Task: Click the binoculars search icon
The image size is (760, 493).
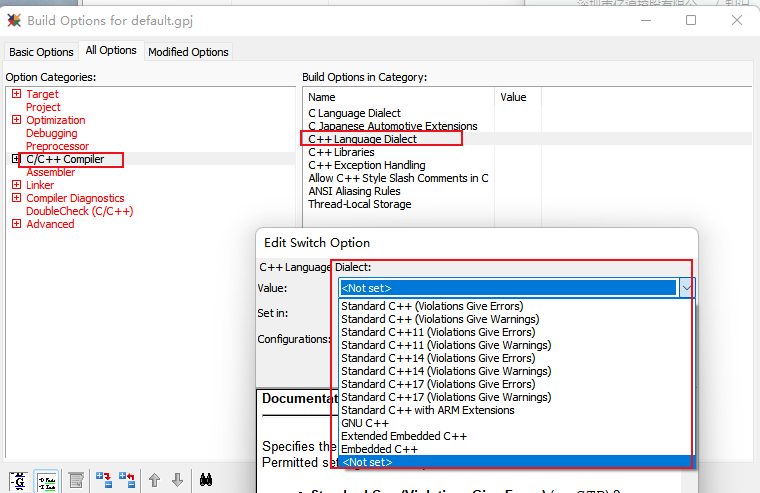Action: coord(207,480)
